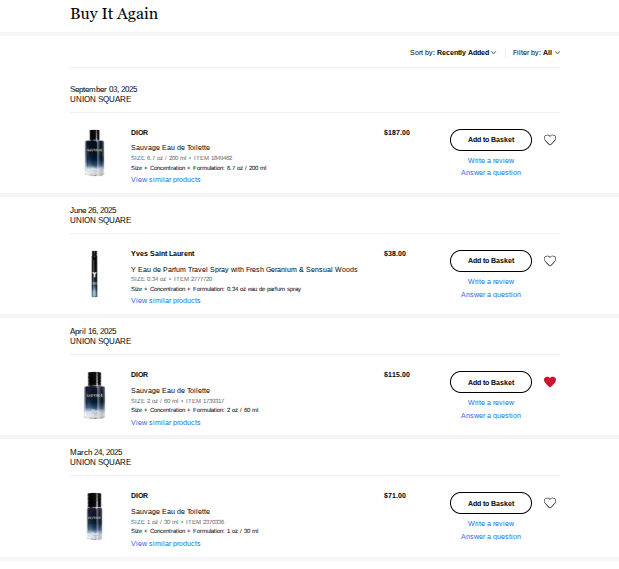Click heart icon for Yves Saint Laurent item
The image size is (619, 569).
550,261
